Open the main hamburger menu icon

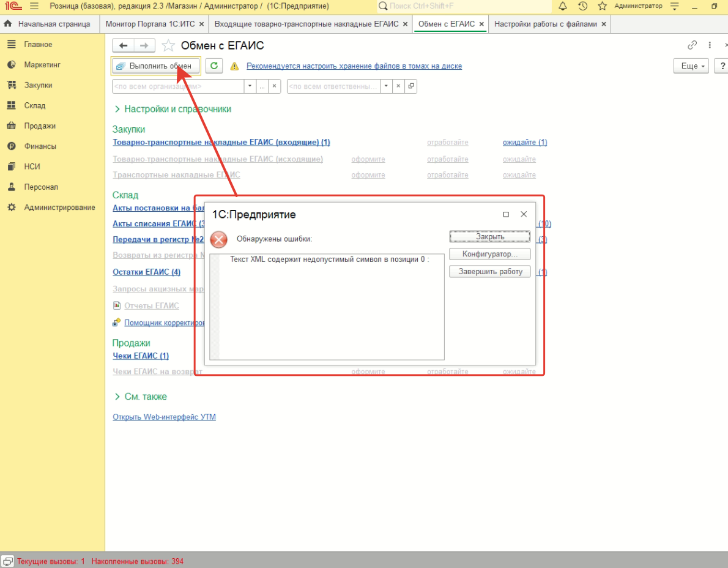[34, 6]
